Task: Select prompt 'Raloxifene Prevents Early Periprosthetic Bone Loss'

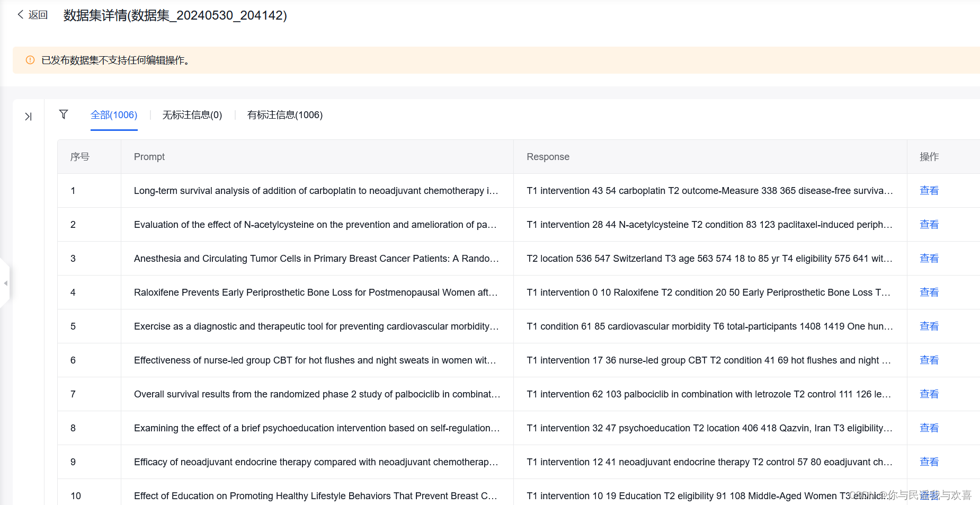Action: pyautogui.click(x=316, y=293)
